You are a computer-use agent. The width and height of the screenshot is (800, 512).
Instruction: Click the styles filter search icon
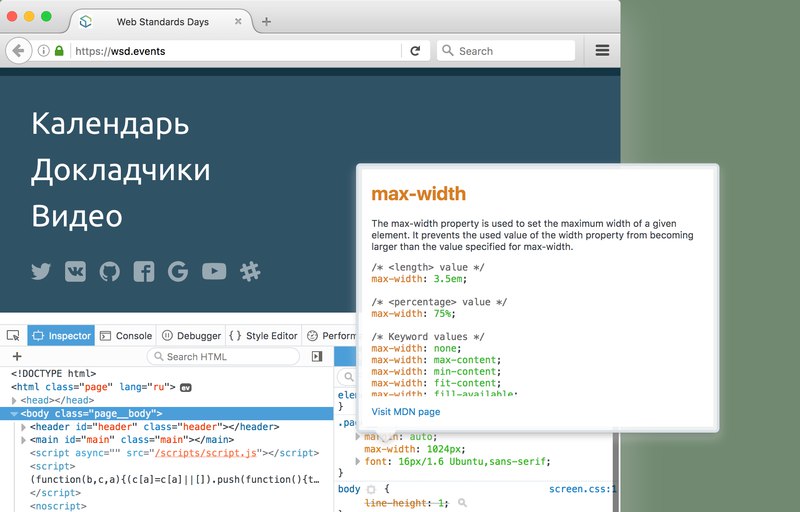pos(348,377)
